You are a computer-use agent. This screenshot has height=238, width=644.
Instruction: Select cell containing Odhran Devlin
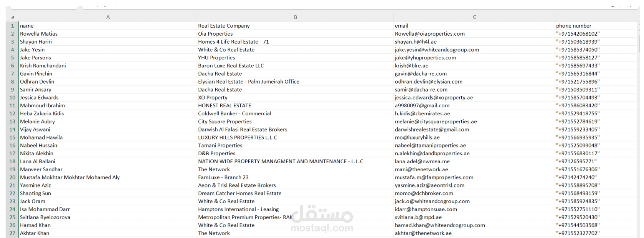pos(108,82)
